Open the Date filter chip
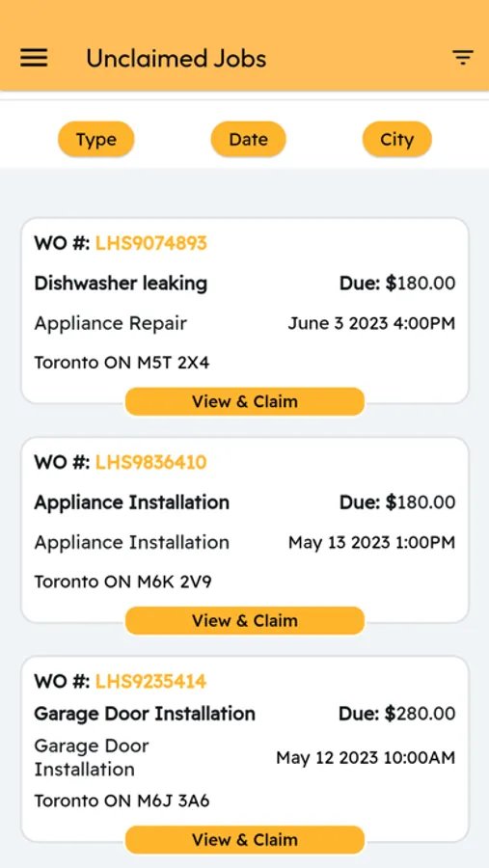Screen dimensions: 489x868 pyautogui.click(x=249, y=140)
